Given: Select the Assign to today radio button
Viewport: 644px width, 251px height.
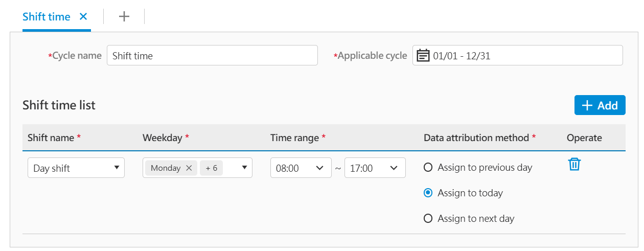Looking at the screenshot, I should tap(428, 193).
